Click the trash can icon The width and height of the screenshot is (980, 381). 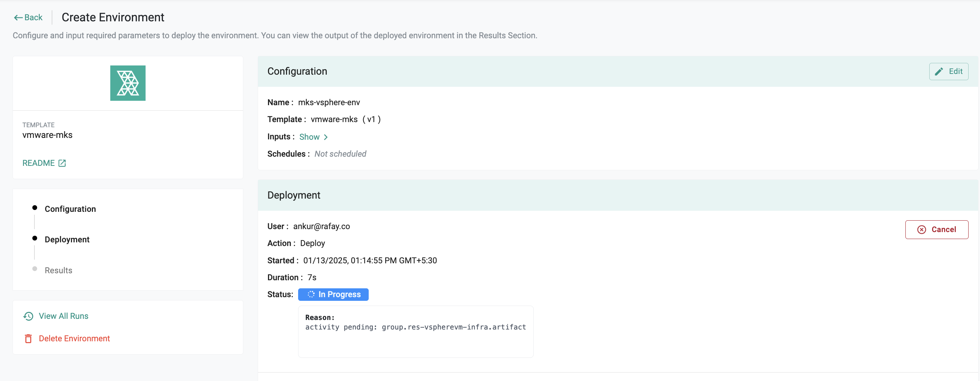[x=28, y=339]
